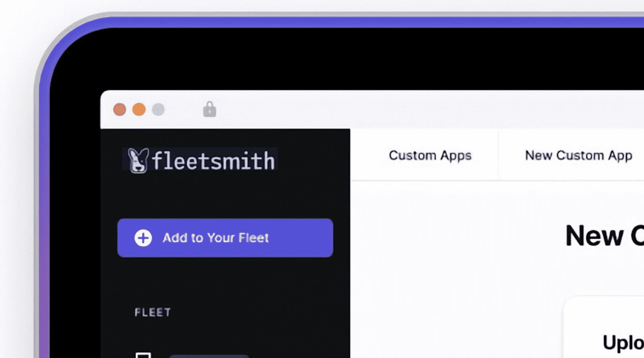
Task: Open the New Custom App tab
Action: pos(578,155)
